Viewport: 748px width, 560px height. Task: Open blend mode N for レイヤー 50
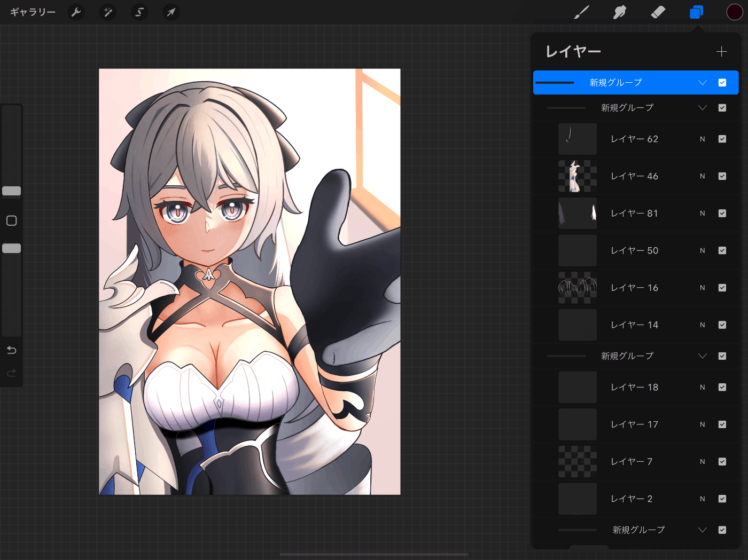click(x=703, y=250)
